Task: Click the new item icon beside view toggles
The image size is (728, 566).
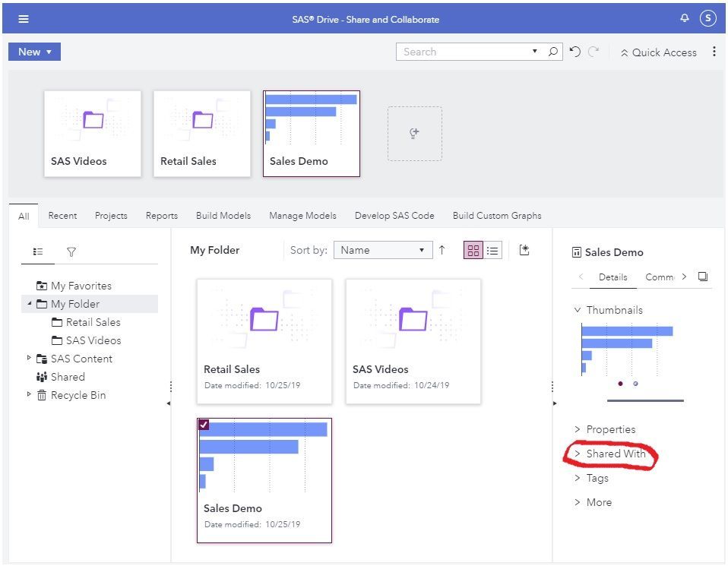Action: [524, 250]
